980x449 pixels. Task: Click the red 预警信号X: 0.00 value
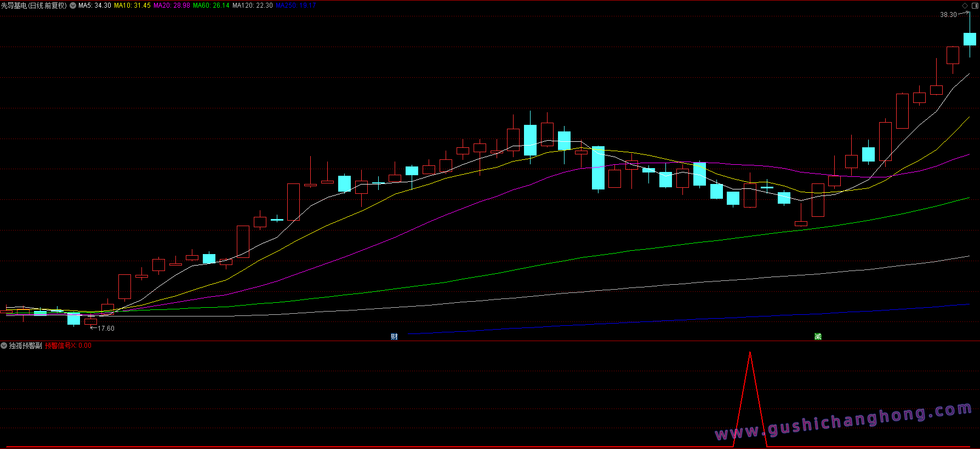click(68, 346)
